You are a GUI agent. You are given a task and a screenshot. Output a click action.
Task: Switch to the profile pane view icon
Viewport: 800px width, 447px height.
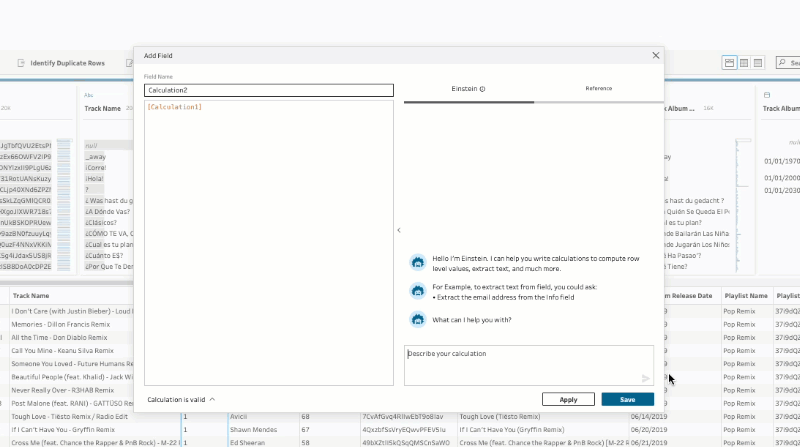coord(729,63)
